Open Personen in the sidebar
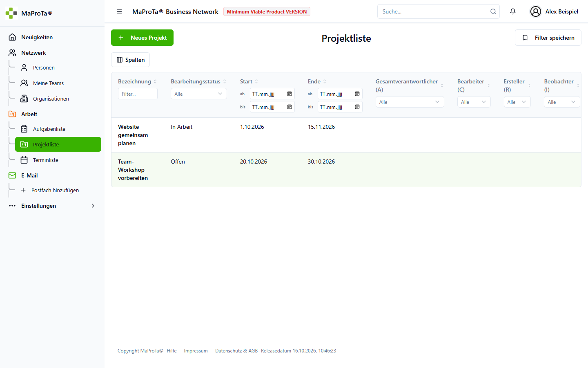Image resolution: width=588 pixels, height=368 pixels. (x=58, y=67)
